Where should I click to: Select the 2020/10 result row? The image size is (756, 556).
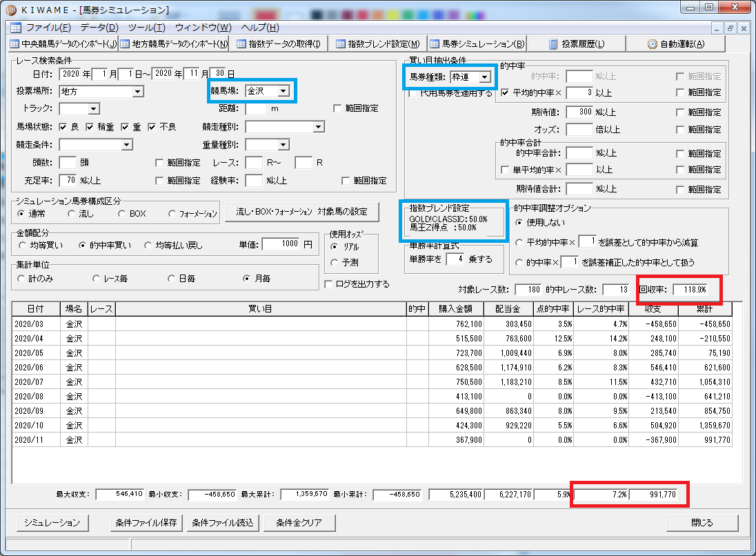coord(372,426)
